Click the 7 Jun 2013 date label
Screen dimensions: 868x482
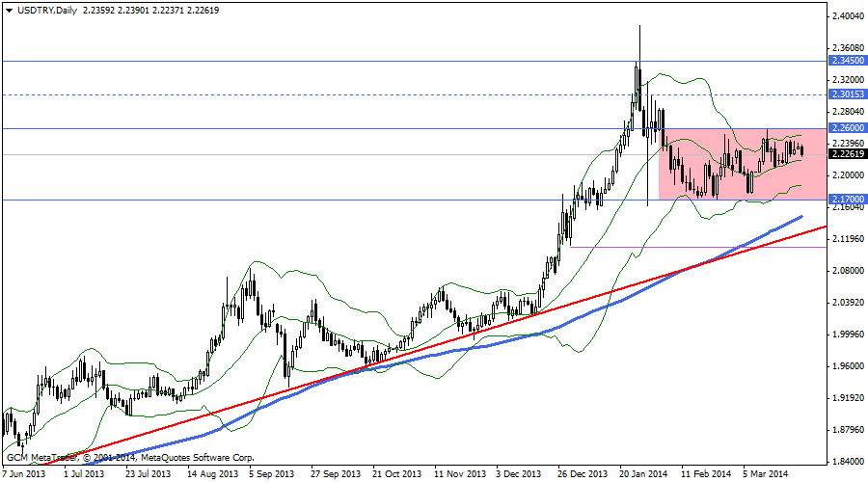(x=24, y=474)
